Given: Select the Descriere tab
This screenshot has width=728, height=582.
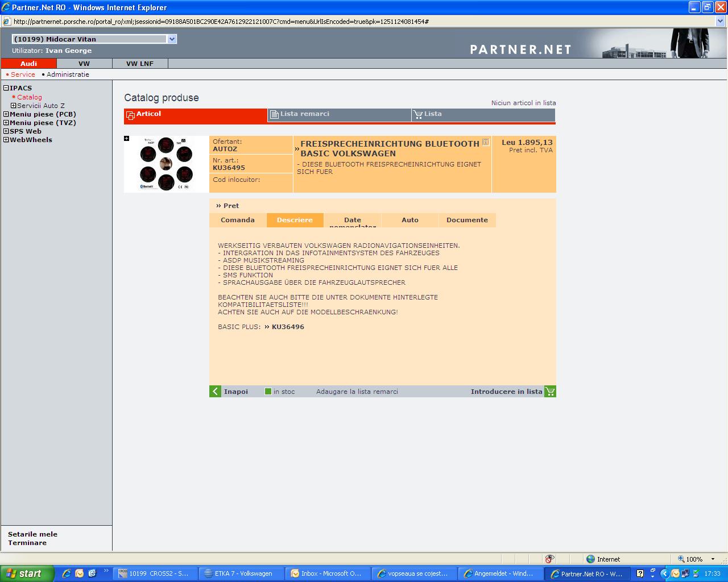Looking at the screenshot, I should pyautogui.click(x=295, y=220).
